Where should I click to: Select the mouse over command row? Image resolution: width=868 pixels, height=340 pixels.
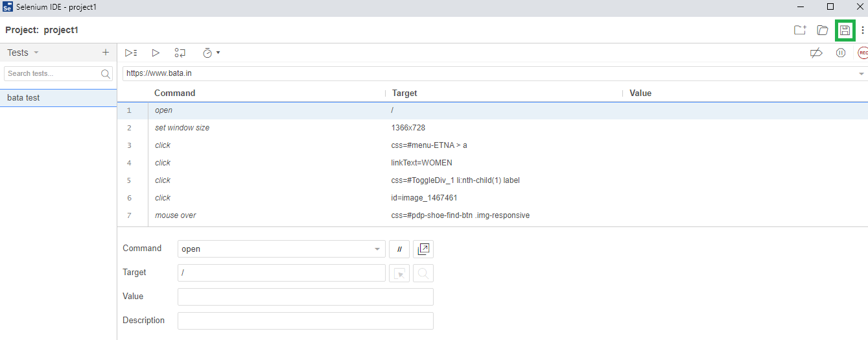[x=493, y=215]
